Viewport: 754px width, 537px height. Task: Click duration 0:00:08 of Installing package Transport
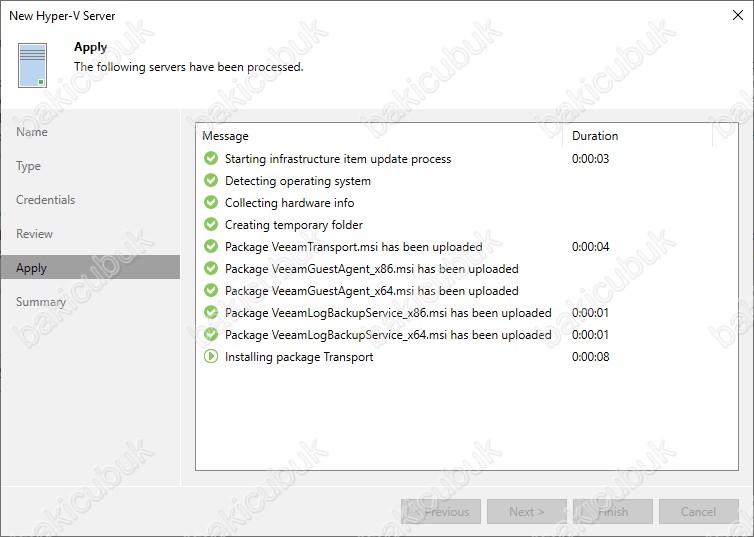591,357
